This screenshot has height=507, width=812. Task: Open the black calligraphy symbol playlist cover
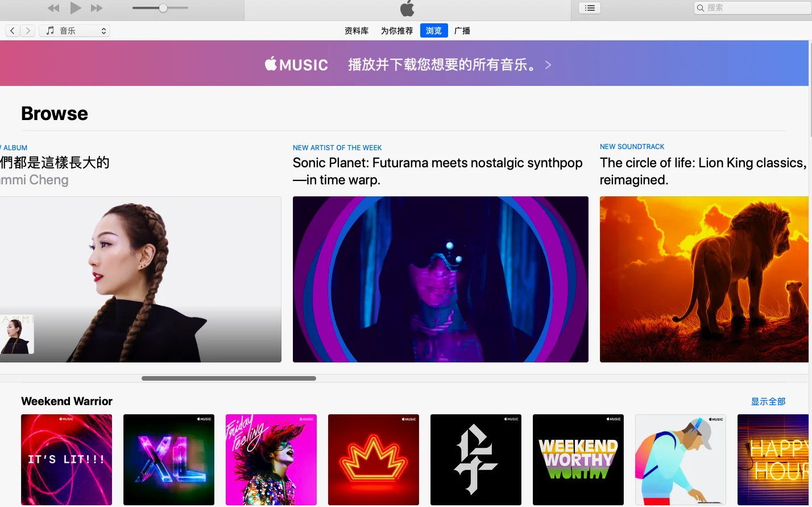pos(476,460)
